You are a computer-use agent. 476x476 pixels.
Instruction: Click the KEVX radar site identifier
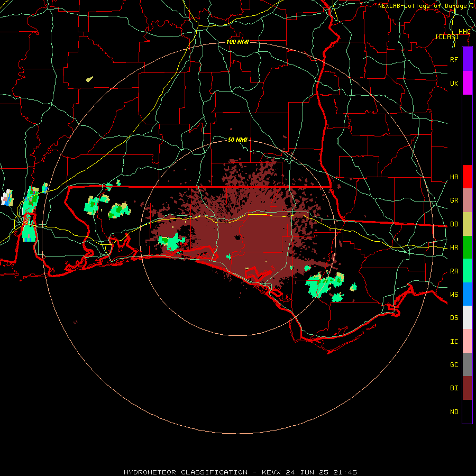click(x=271, y=472)
